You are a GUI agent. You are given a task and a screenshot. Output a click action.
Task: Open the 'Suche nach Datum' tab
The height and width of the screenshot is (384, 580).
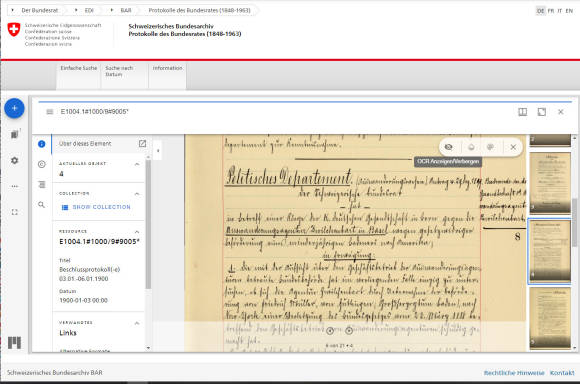pos(125,75)
